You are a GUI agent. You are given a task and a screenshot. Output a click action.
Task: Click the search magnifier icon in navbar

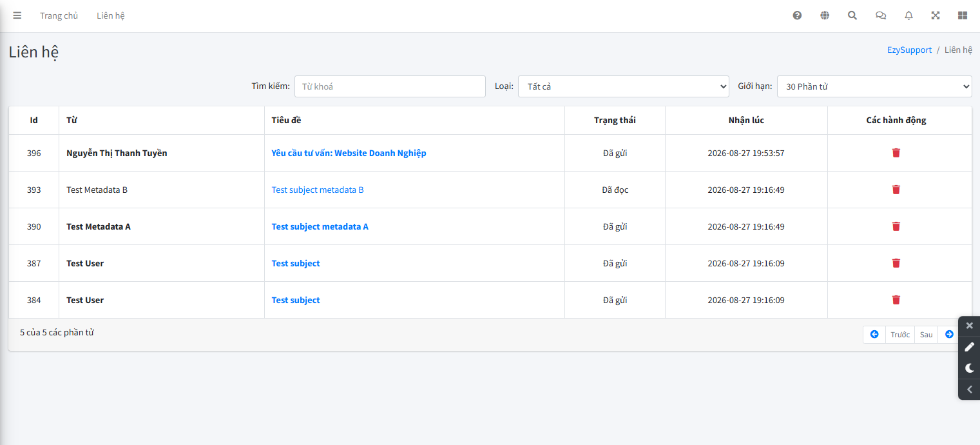[852, 15]
